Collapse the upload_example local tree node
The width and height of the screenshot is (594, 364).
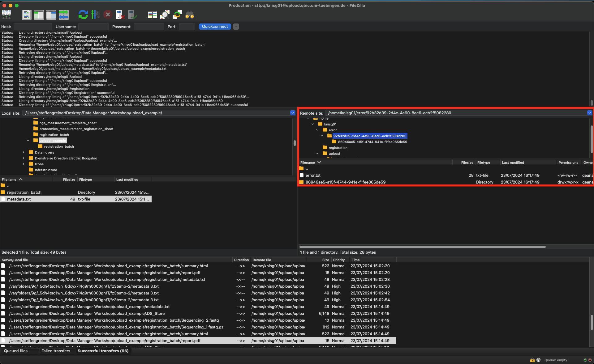tap(28, 140)
